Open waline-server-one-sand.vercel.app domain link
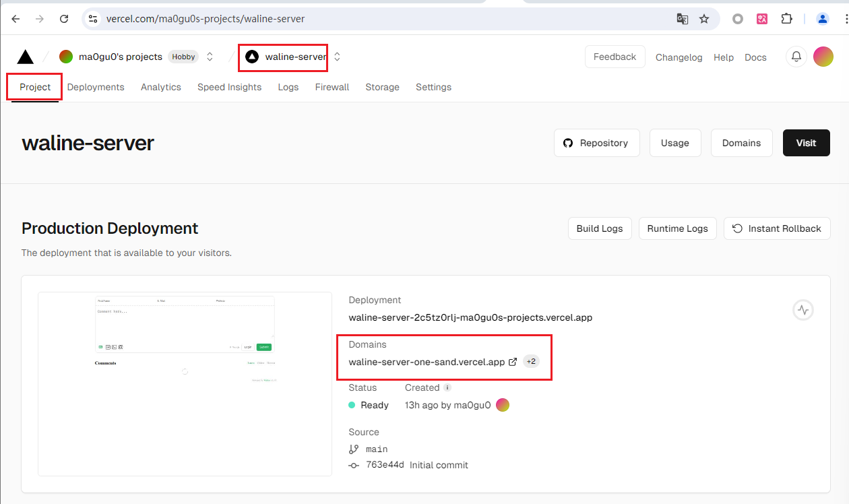 (x=427, y=362)
